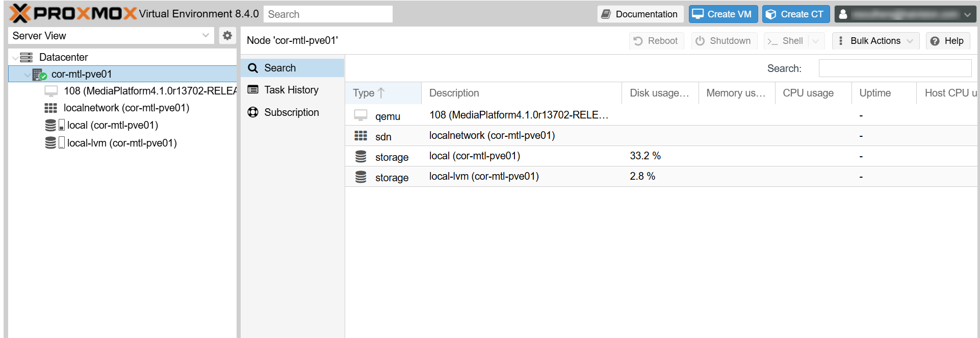Click the Create VM button
Viewport: 980px width, 338px height.
click(x=723, y=14)
